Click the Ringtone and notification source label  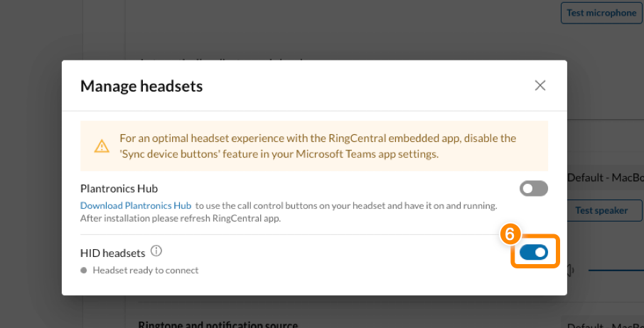pos(218,325)
